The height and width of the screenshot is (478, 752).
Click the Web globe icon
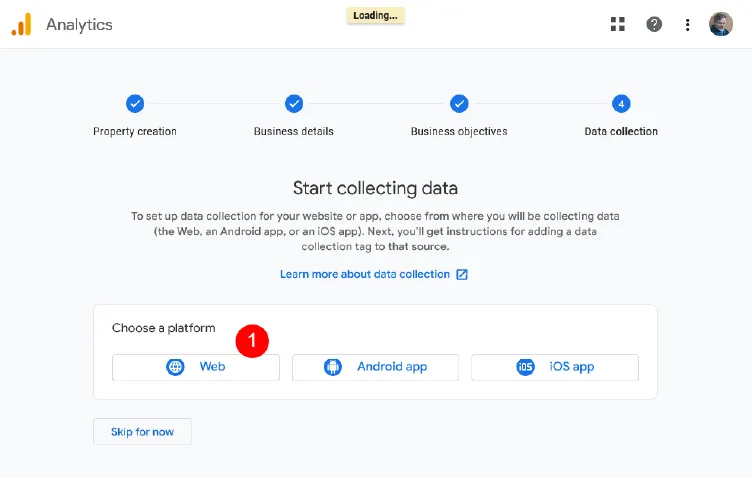click(x=176, y=367)
